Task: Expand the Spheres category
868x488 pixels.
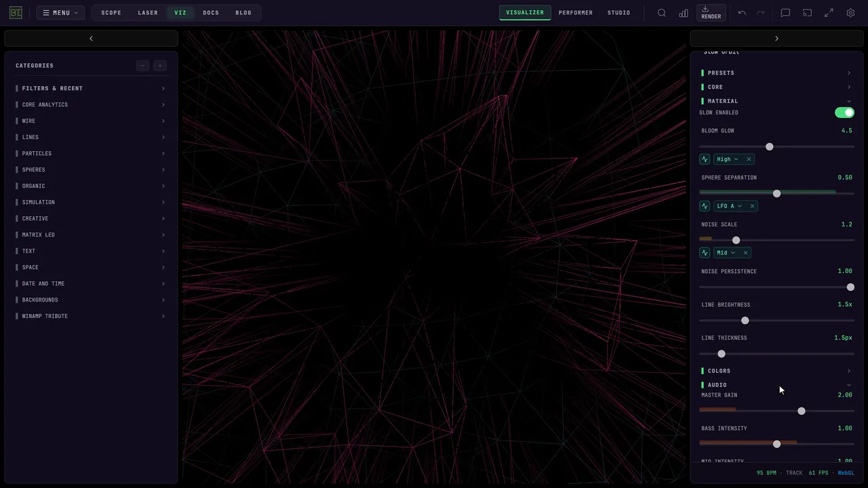Action: pyautogui.click(x=91, y=169)
